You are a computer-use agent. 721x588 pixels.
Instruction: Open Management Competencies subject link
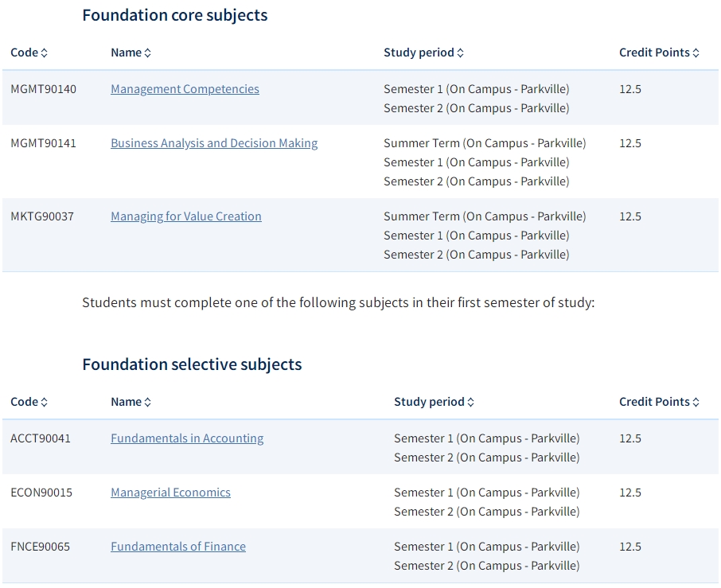click(185, 89)
